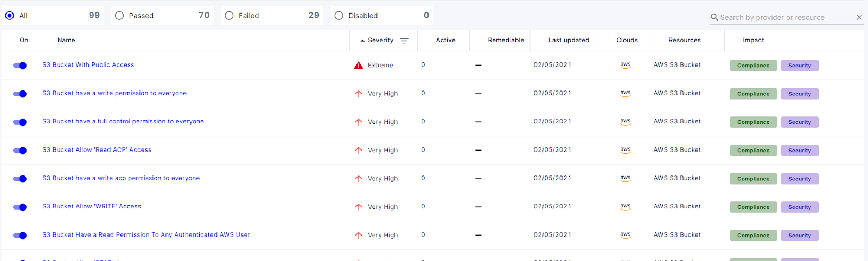868x261 pixels.
Task: Click AWS cloud icon in Public Access row
Action: 626,65
